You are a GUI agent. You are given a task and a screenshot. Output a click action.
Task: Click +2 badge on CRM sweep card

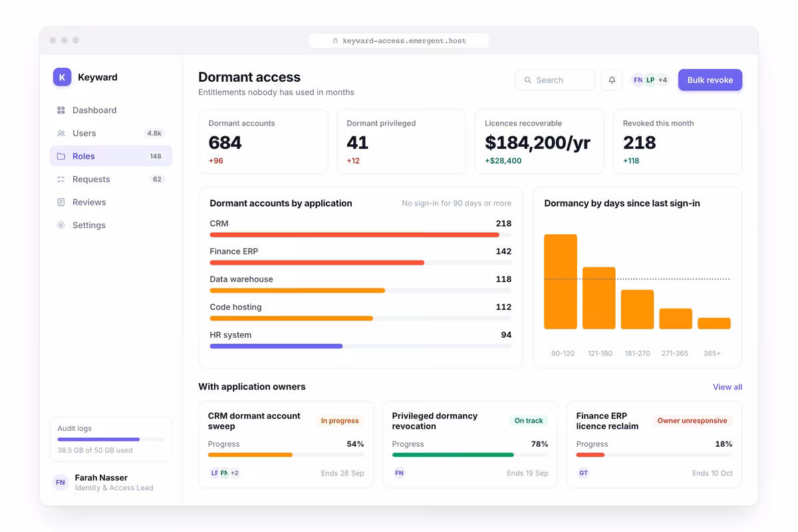235,473
